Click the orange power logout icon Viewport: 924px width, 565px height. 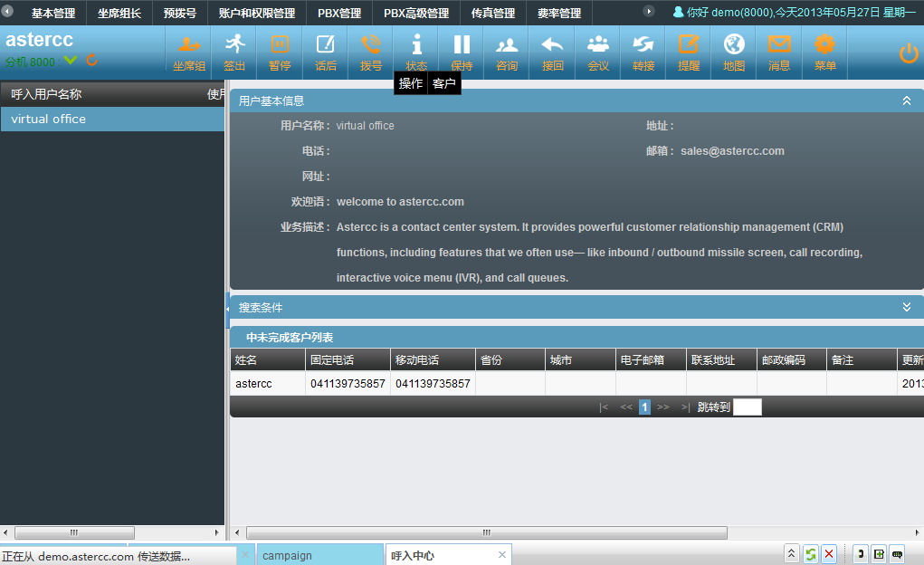click(909, 53)
